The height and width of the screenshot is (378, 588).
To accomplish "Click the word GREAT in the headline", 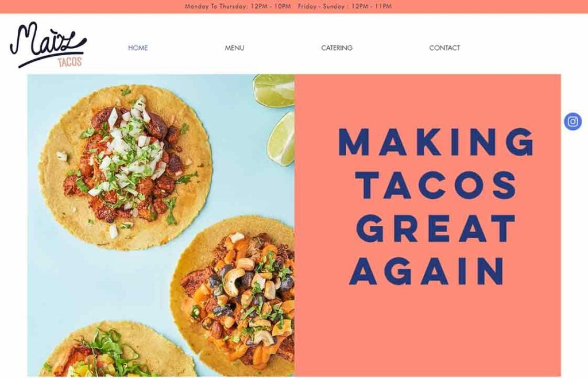I will (x=436, y=229).
